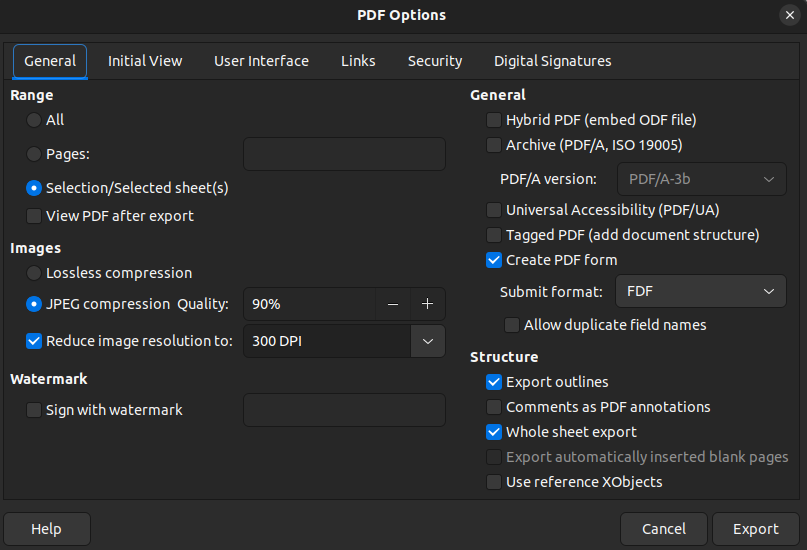Switch to the Security tab

pos(434,61)
